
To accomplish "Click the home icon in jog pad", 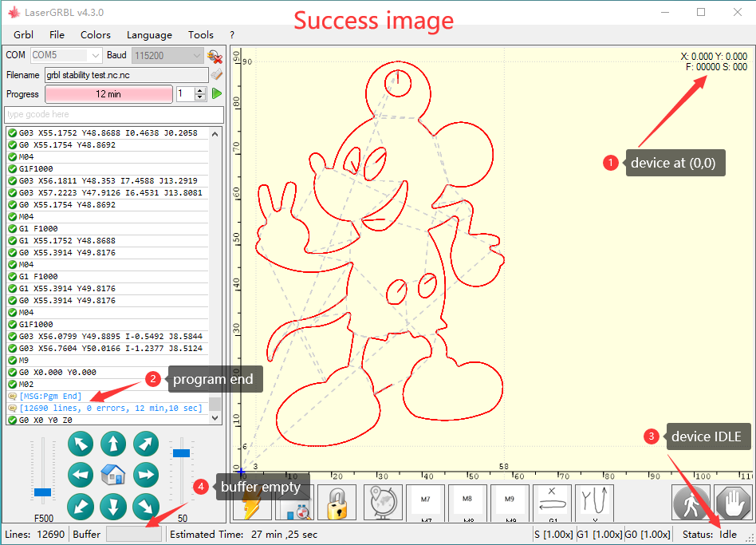I will (113, 476).
